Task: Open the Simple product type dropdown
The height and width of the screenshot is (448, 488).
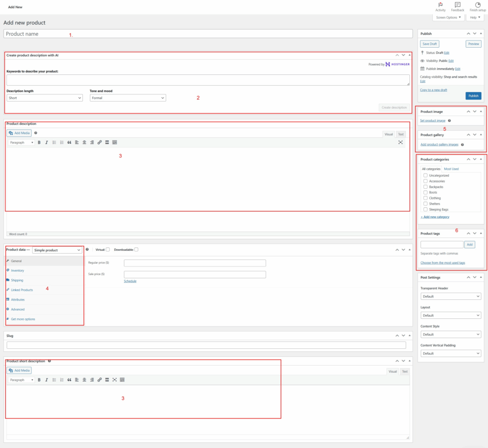Action: 58,250
